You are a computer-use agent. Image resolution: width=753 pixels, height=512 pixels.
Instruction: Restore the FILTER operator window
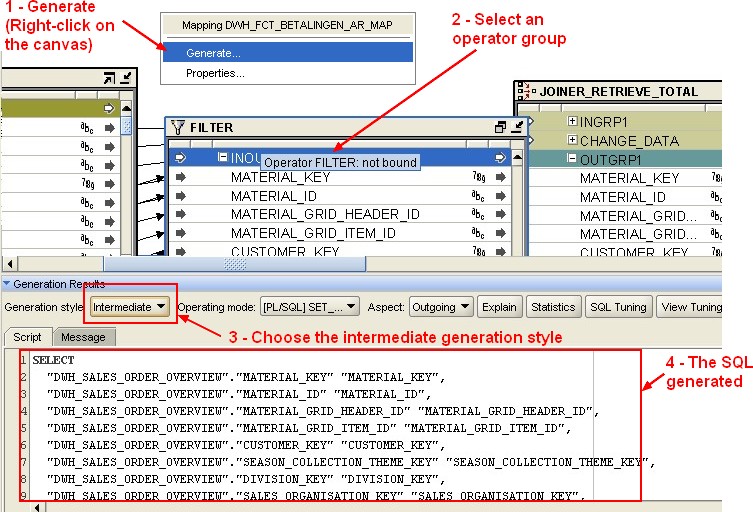[x=500, y=127]
